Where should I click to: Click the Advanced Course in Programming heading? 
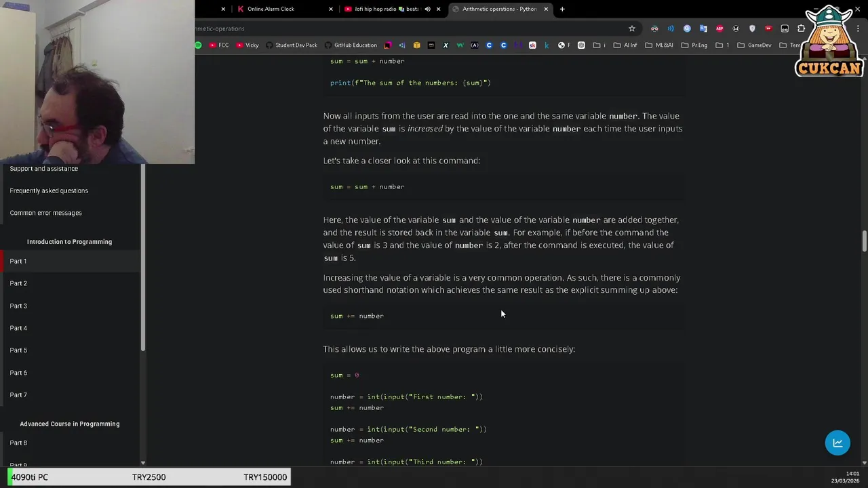pos(69,424)
